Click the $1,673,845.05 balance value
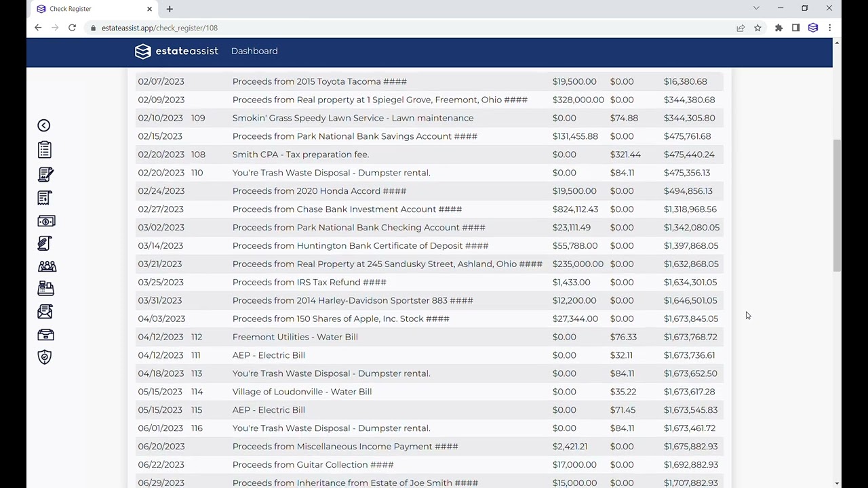Image resolution: width=868 pixels, height=488 pixels. click(x=691, y=319)
